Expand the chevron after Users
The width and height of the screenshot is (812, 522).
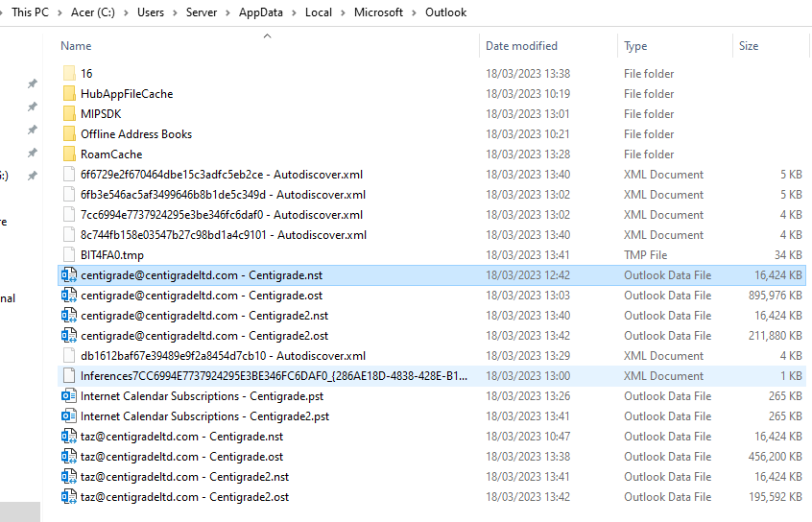click(175, 12)
